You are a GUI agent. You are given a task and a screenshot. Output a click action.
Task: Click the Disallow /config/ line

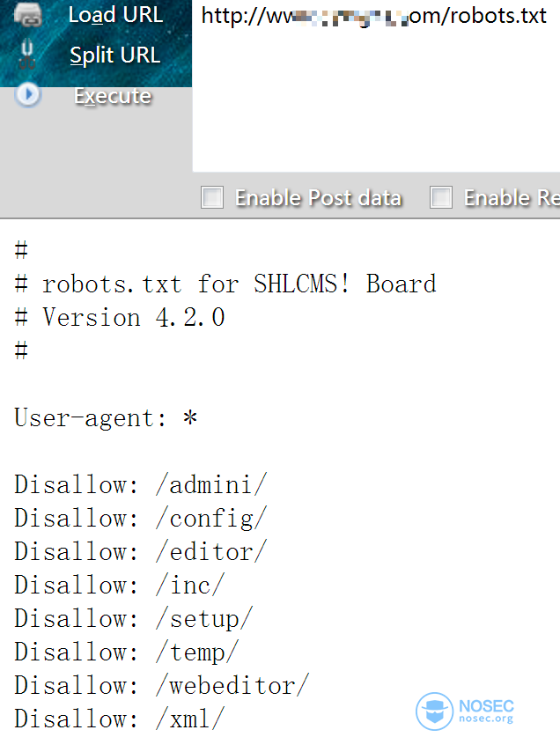(x=141, y=519)
